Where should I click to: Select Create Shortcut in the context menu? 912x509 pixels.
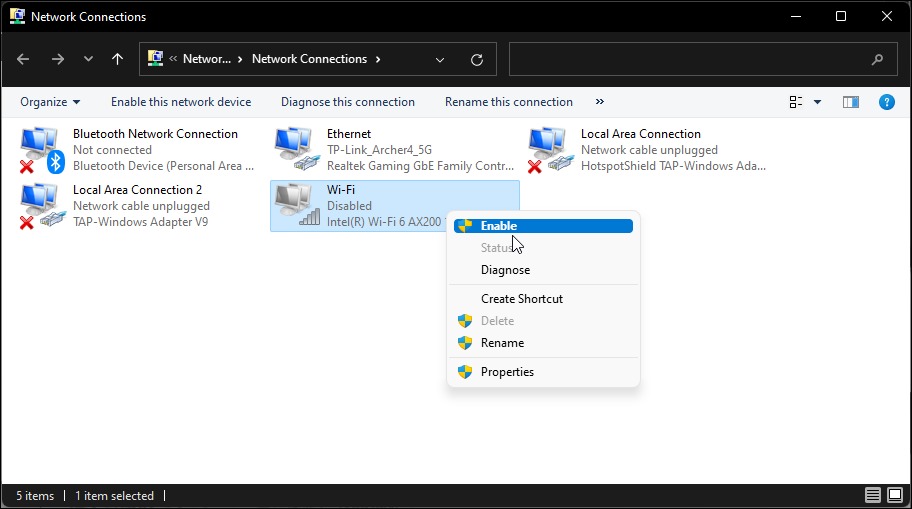click(521, 299)
